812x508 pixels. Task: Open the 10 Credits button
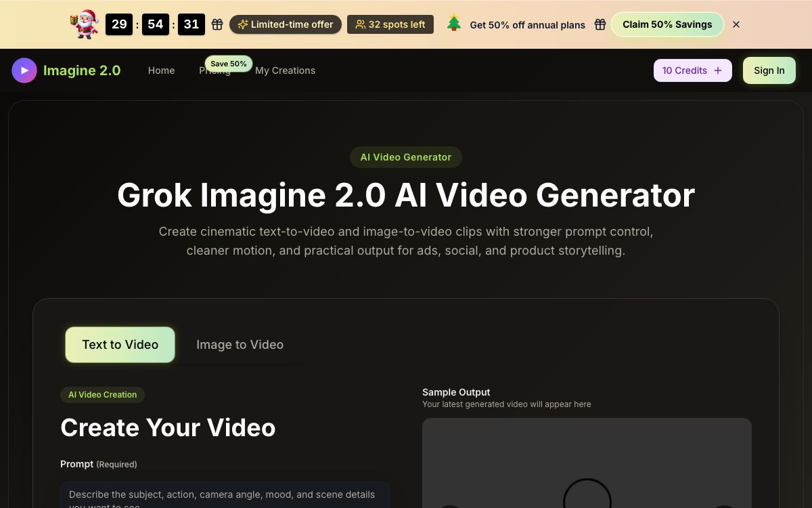tap(693, 70)
